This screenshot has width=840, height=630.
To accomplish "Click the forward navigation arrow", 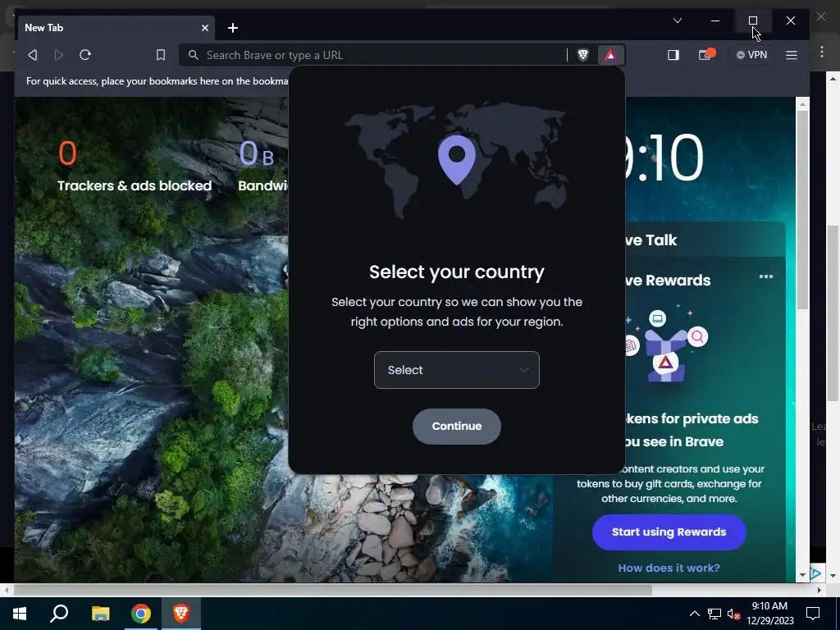I will point(59,55).
